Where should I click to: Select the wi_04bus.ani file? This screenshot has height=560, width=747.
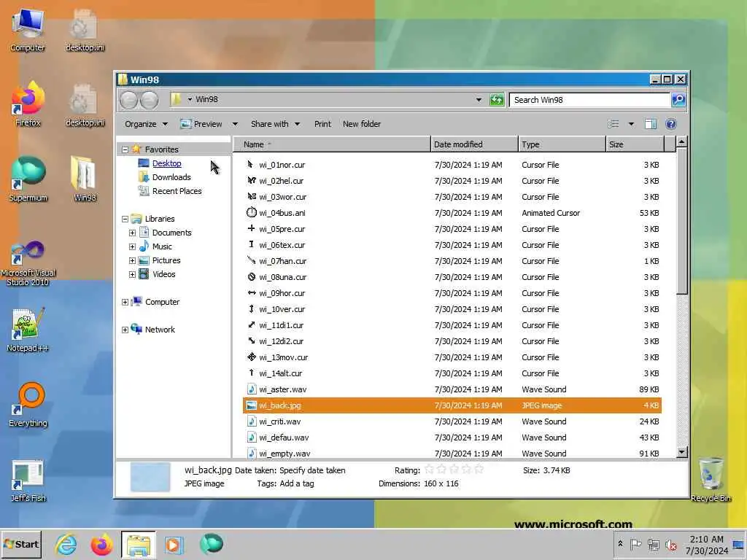tap(452, 213)
